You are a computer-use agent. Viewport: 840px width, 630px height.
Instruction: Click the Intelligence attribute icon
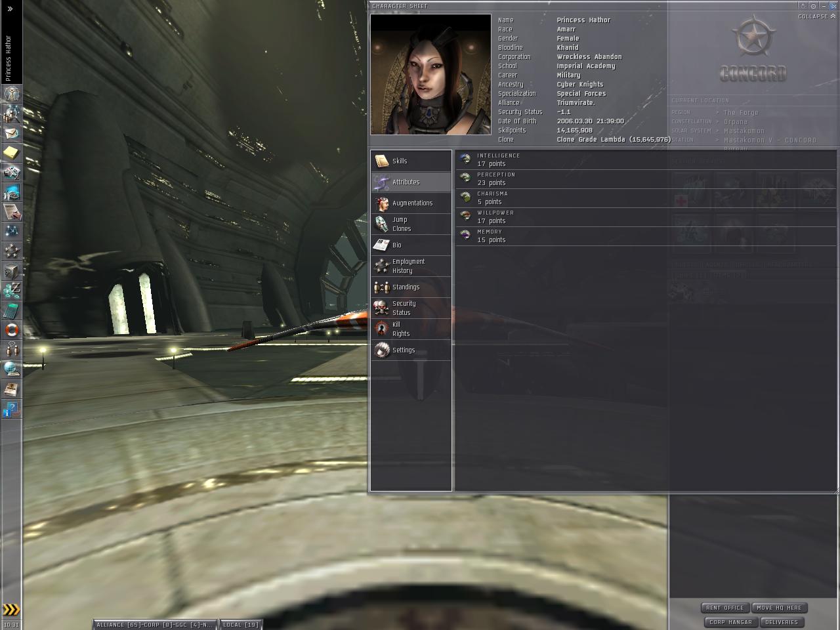coord(465,159)
